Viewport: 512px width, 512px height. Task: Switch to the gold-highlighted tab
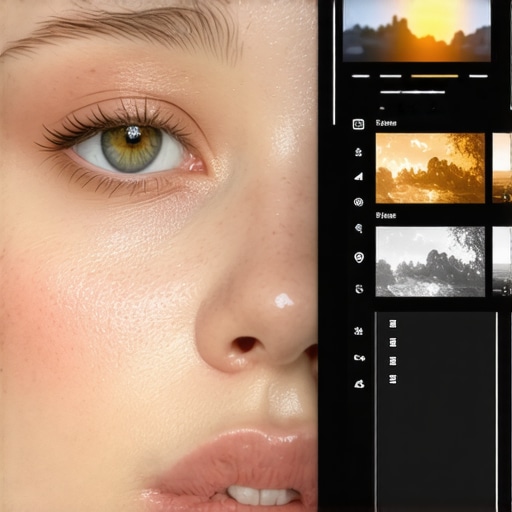click(x=435, y=76)
